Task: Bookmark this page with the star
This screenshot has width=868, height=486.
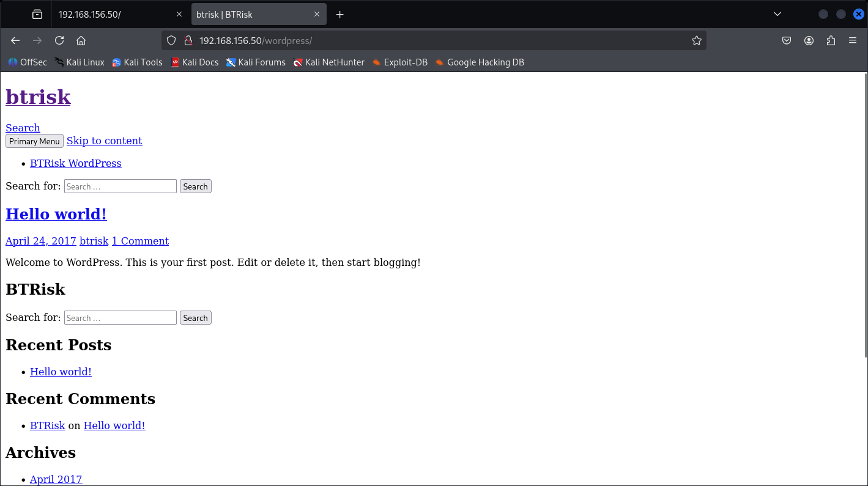Action: coord(696,40)
